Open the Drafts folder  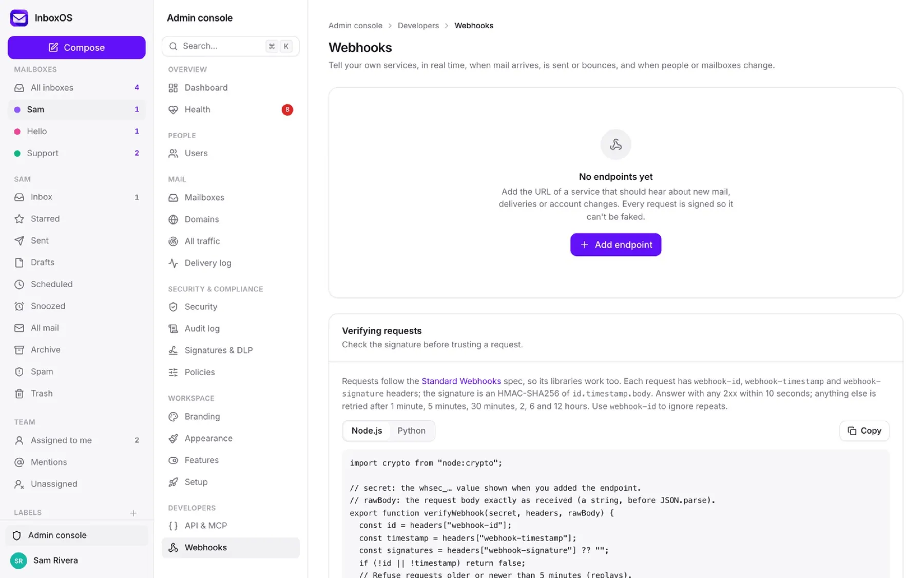point(76,263)
